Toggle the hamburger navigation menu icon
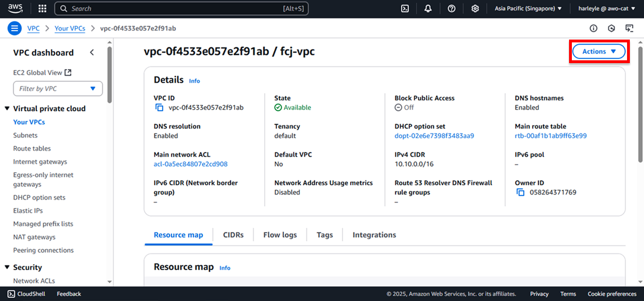 click(15, 28)
